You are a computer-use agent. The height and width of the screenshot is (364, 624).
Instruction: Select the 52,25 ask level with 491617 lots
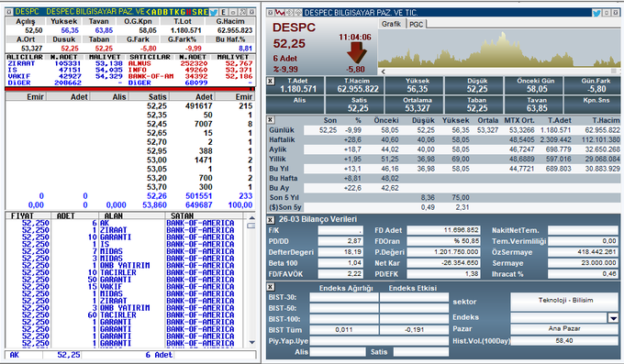point(129,105)
